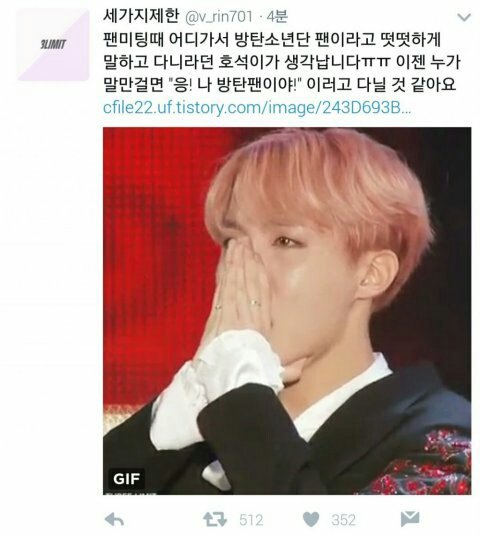Open the tweet via the first line starting 팬미팅때
Screen dimensions: 480x537
tap(272, 40)
